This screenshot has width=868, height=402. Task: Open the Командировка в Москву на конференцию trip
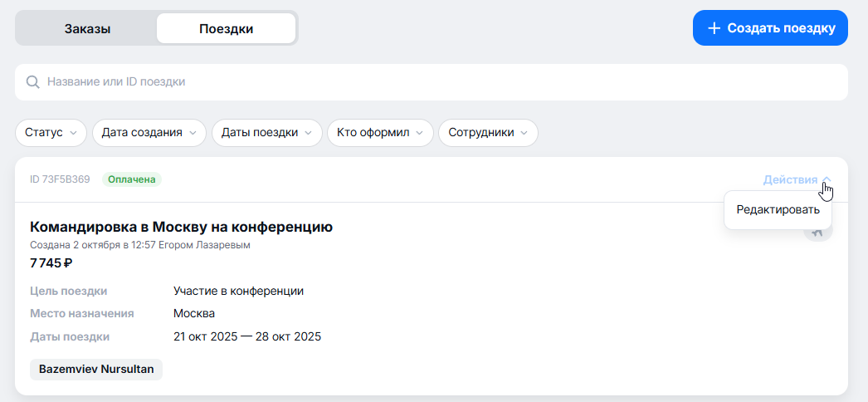[x=181, y=227]
